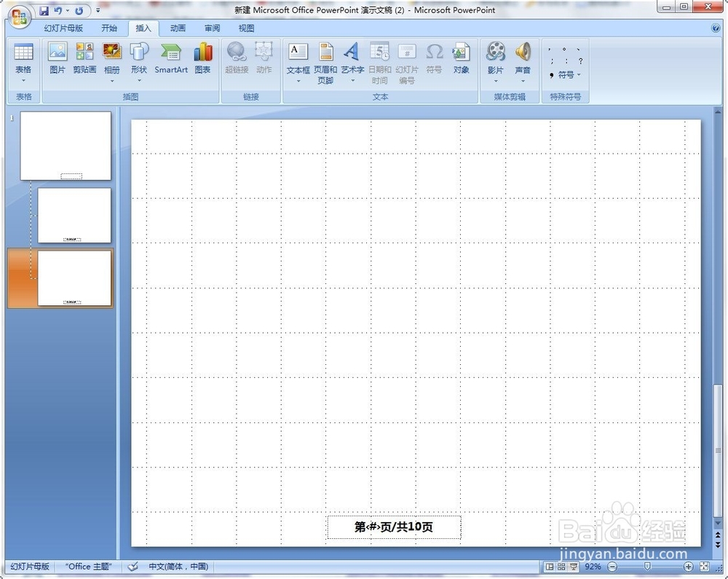
Task: Insert the semicolon special symbol
Action: point(552,61)
